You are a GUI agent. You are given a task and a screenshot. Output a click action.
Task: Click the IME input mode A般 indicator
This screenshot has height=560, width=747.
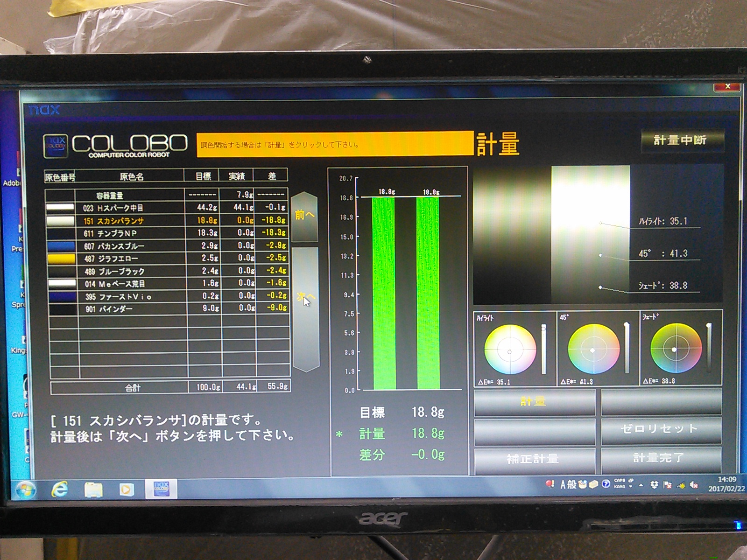568,485
